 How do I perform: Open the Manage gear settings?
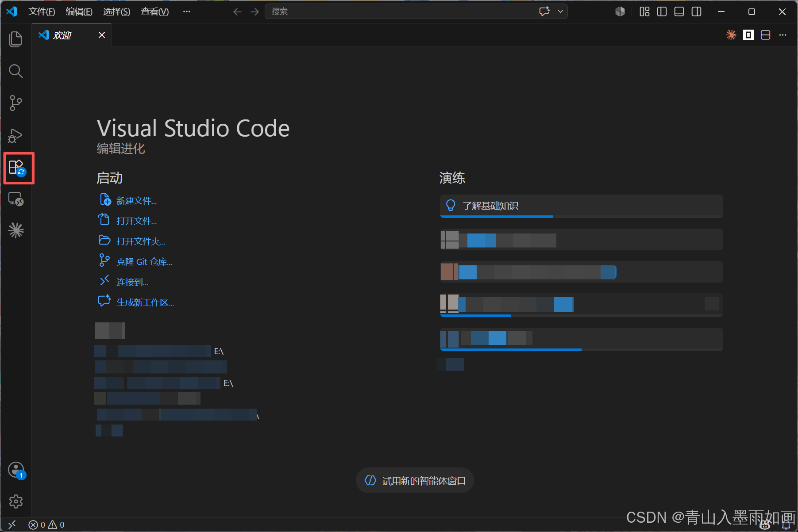(x=16, y=501)
